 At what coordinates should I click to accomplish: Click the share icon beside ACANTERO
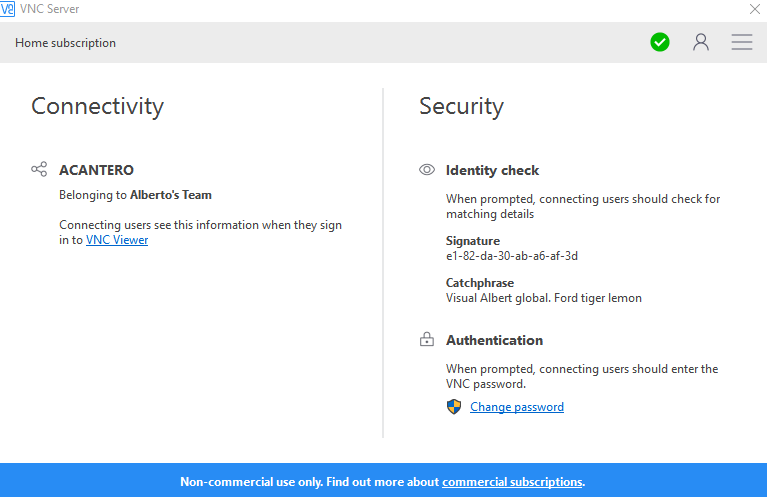click(39, 170)
